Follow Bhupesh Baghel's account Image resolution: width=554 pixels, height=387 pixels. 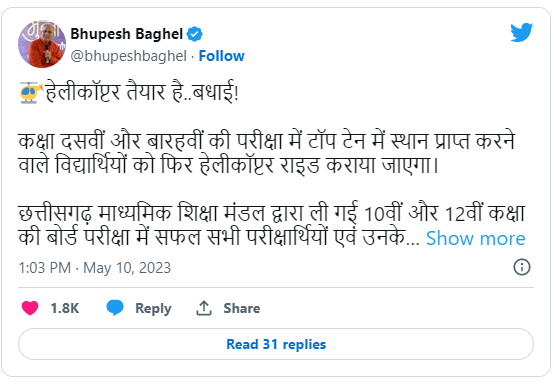point(222,56)
